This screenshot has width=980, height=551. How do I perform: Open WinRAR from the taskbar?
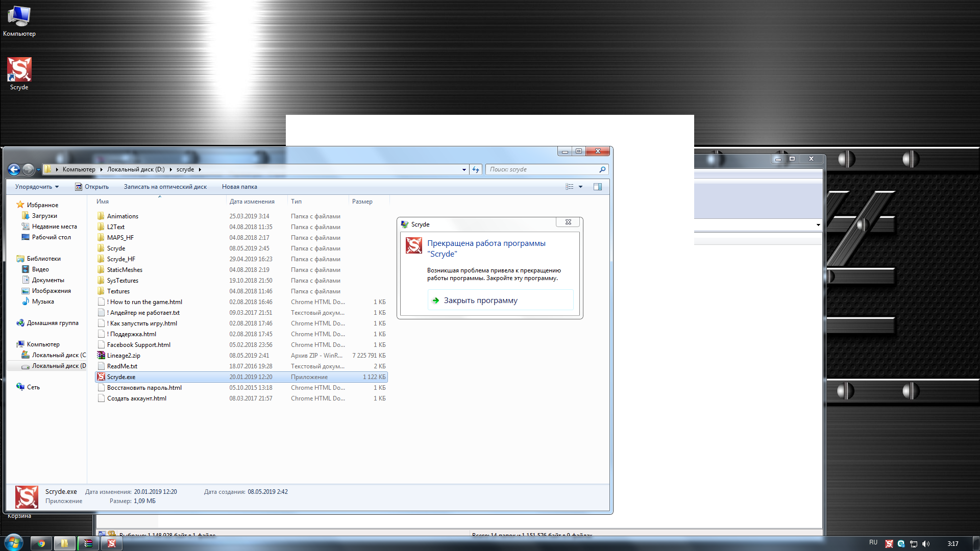point(88,543)
